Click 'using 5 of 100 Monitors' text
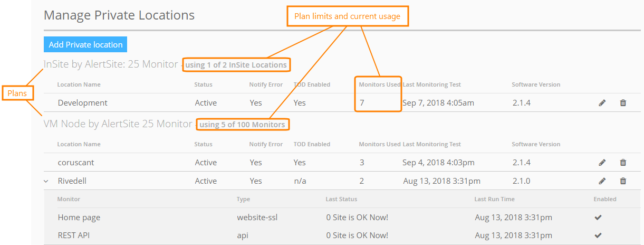 point(242,125)
